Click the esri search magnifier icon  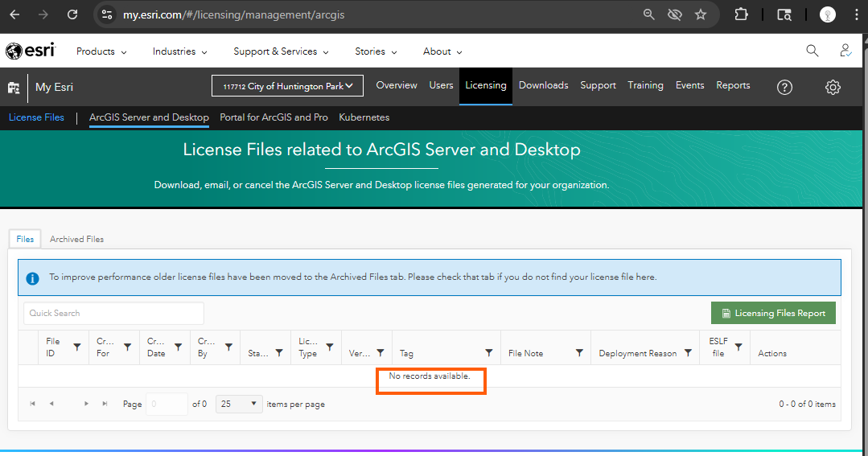pyautogui.click(x=812, y=51)
